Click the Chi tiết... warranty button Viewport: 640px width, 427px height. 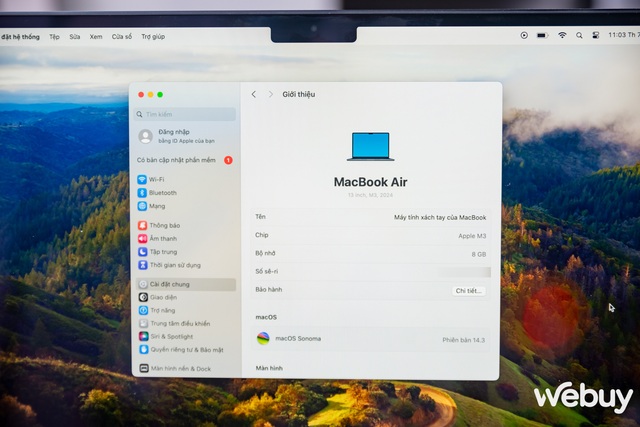click(469, 291)
